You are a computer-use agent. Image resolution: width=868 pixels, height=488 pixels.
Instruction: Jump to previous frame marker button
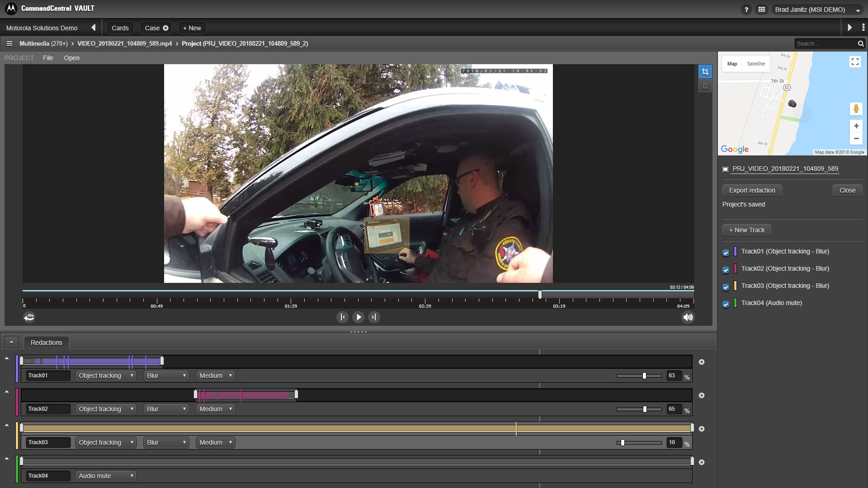343,317
